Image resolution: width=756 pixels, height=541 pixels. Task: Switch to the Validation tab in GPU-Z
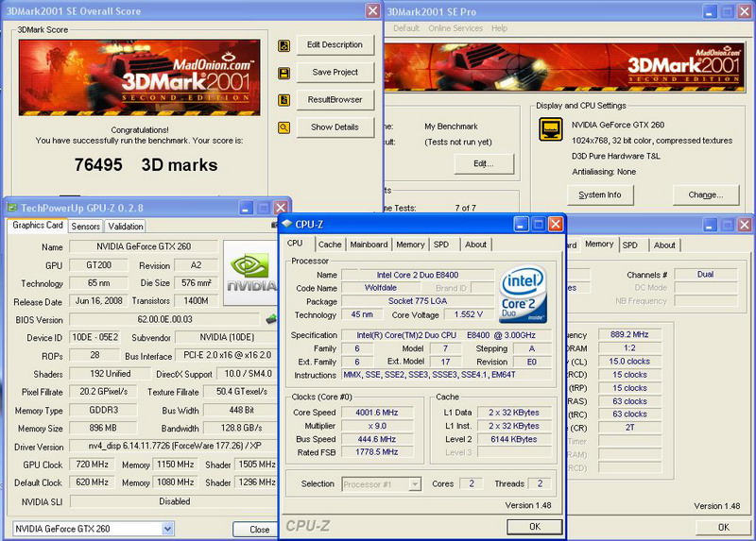[126, 227]
